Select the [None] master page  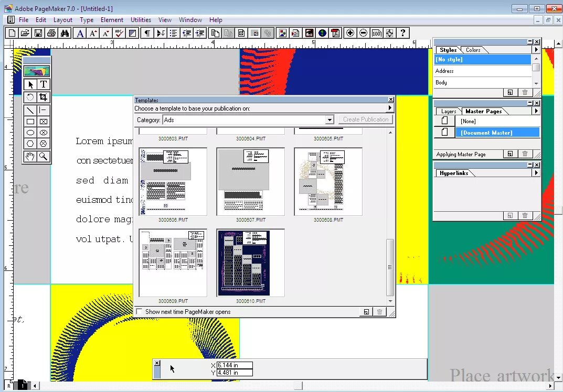[468, 121]
